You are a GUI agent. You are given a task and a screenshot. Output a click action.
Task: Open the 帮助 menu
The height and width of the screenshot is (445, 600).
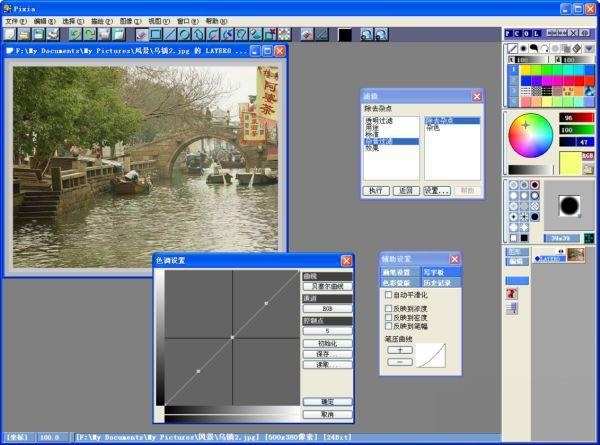(x=217, y=21)
